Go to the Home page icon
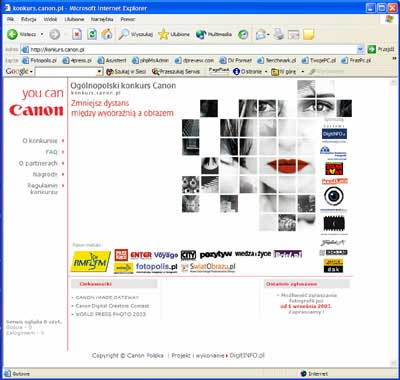This screenshot has width=400, height=380. click(x=107, y=34)
